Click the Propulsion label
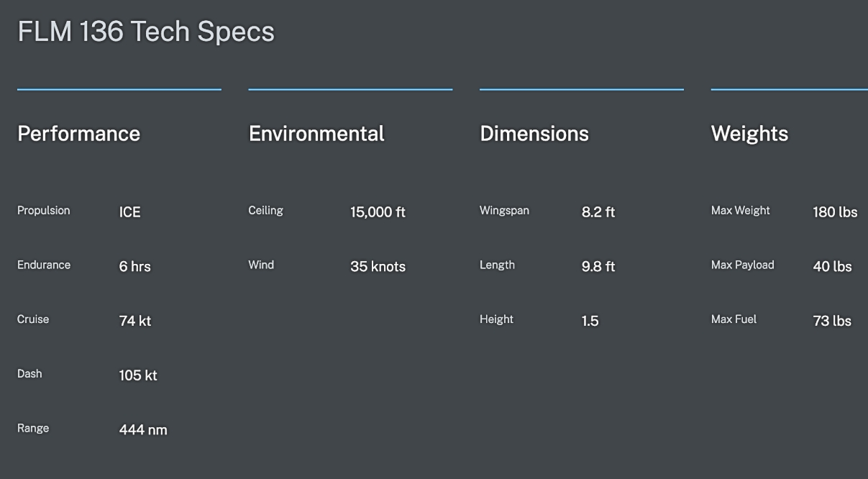Viewport: 868px width, 479px height. point(44,211)
